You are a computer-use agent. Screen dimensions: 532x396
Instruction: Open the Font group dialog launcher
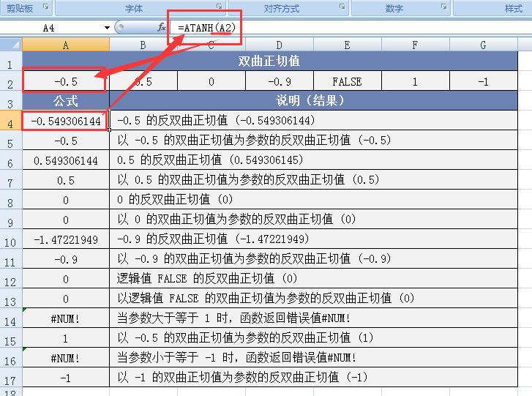[x=220, y=7]
